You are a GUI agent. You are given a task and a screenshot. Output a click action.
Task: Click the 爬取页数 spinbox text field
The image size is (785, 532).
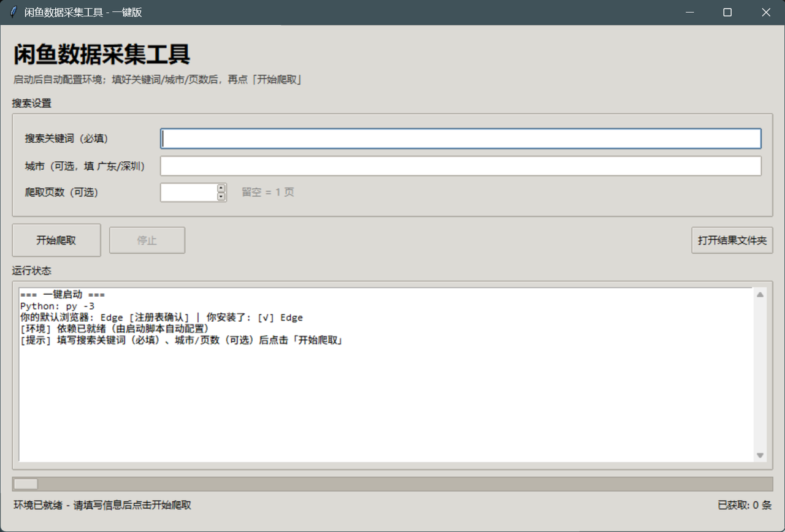[x=188, y=192]
